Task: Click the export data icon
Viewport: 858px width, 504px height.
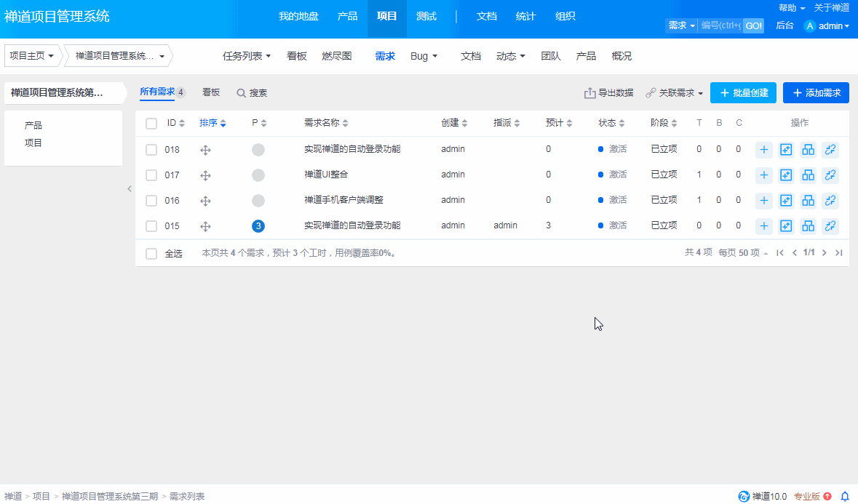Action: coord(590,93)
